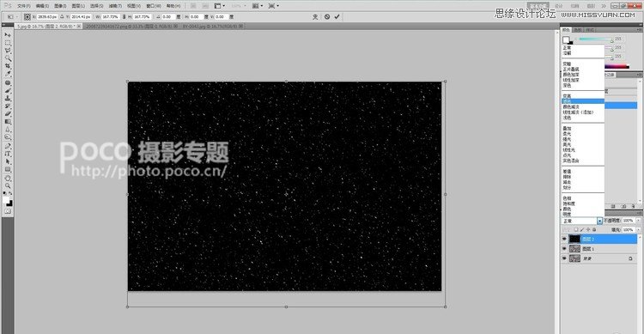Viewport: 644px width, 334px height.
Task: Select the Gradient tool
Action: 8,122
